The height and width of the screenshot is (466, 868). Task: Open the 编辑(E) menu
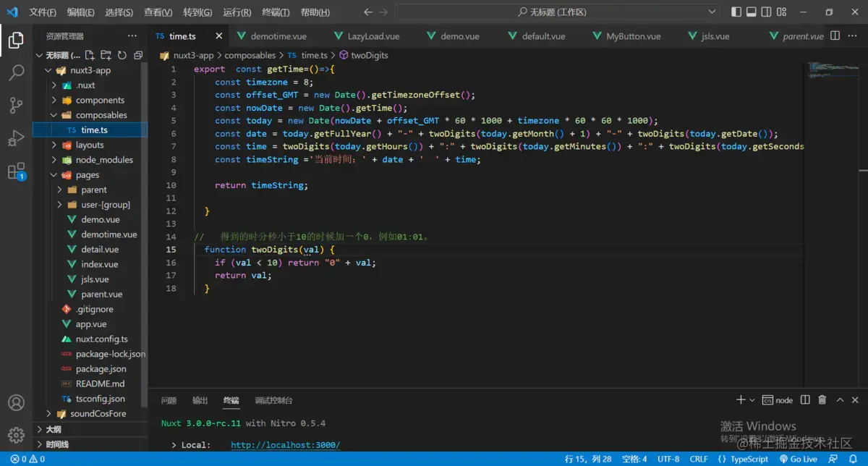[x=80, y=12]
